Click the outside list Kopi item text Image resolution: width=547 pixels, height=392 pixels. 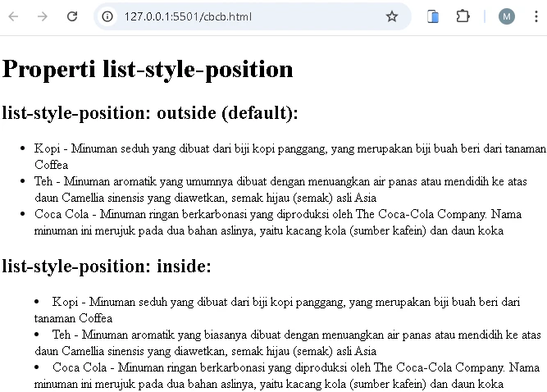[290, 157]
